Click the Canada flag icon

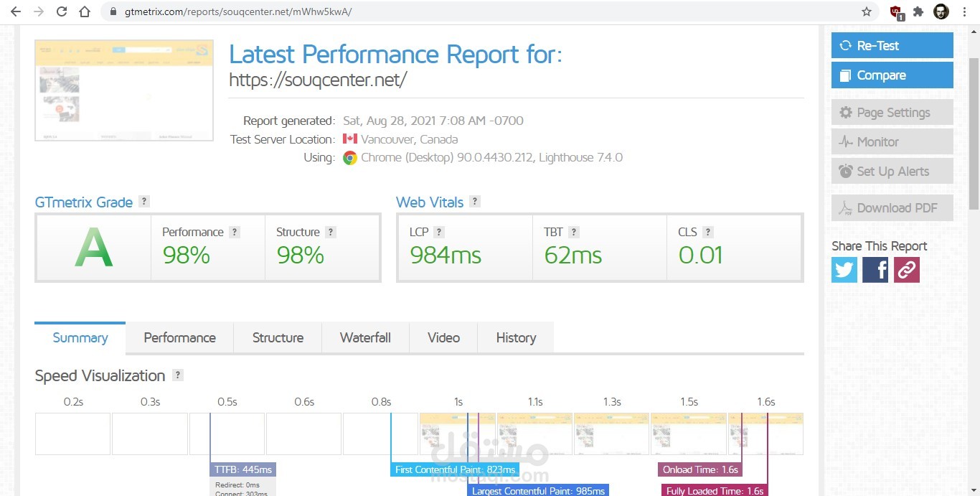(350, 139)
